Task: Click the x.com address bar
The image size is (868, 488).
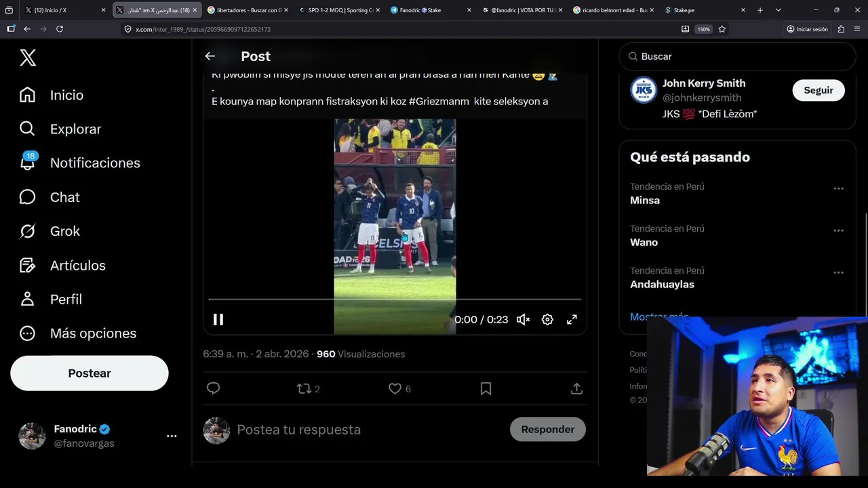Action: point(400,29)
